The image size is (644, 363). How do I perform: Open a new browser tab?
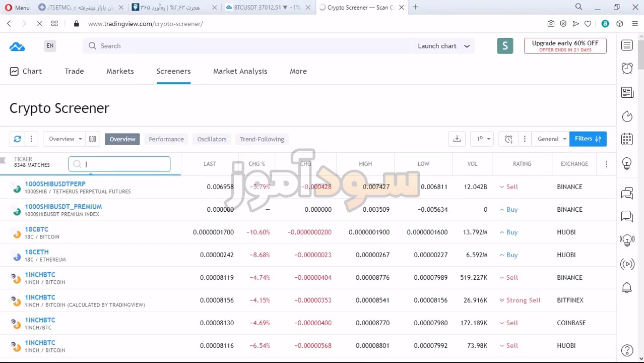pos(415,7)
